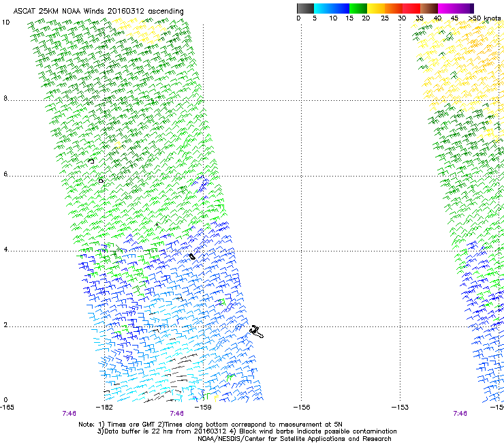The height and width of the screenshot is (443, 504).
Task: Click the longitude label '-162'
Action: pyautogui.click(x=104, y=408)
